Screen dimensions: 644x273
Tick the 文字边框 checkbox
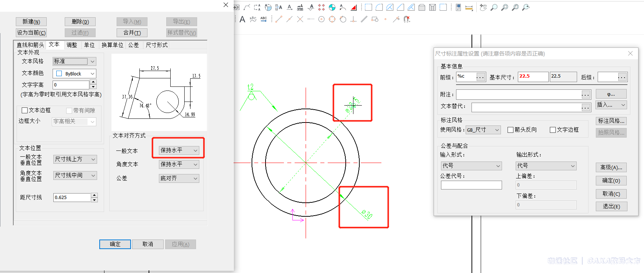553,130
